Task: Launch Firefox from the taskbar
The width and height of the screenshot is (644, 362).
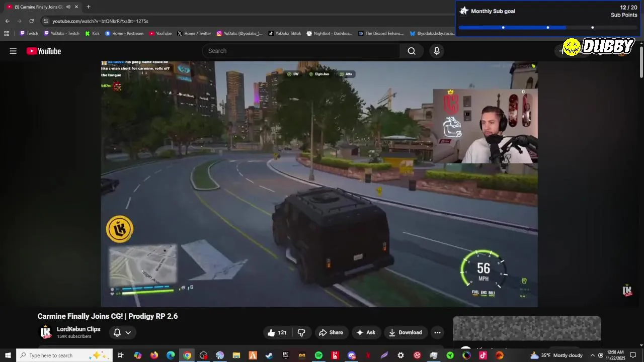Action: (x=154, y=355)
